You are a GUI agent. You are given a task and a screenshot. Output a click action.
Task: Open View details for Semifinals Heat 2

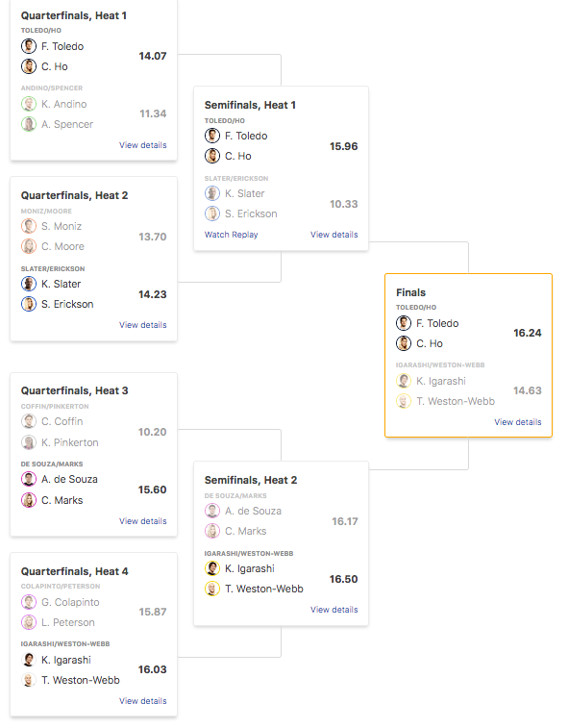[x=334, y=610]
